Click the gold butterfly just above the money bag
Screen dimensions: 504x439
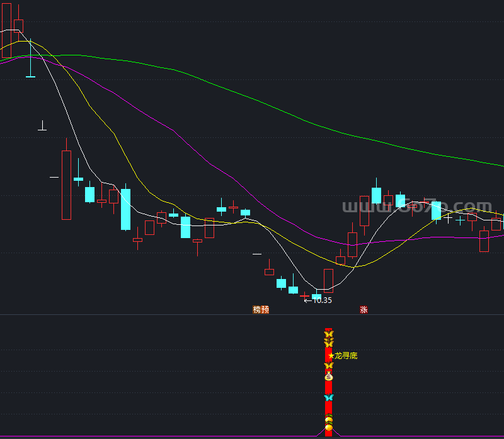click(328, 365)
